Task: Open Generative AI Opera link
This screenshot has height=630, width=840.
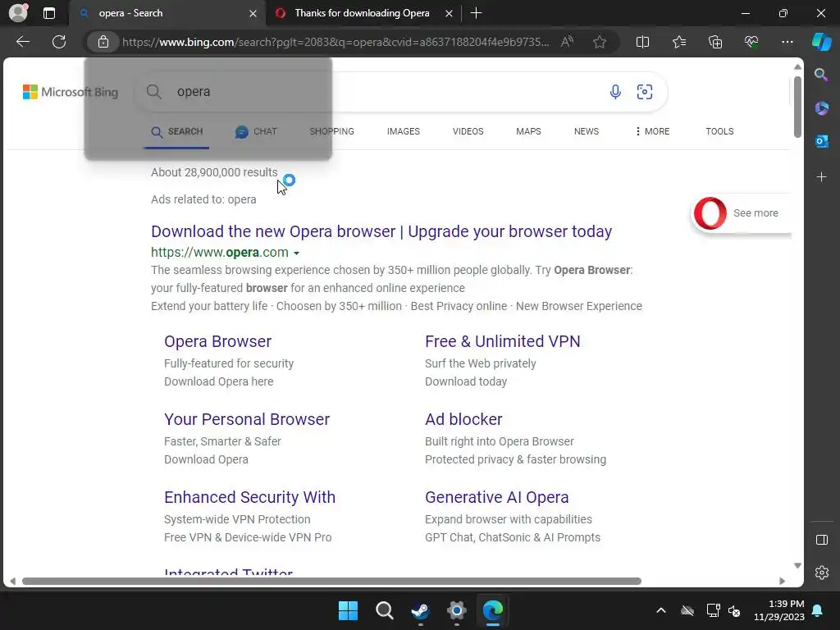Action: 496,497
